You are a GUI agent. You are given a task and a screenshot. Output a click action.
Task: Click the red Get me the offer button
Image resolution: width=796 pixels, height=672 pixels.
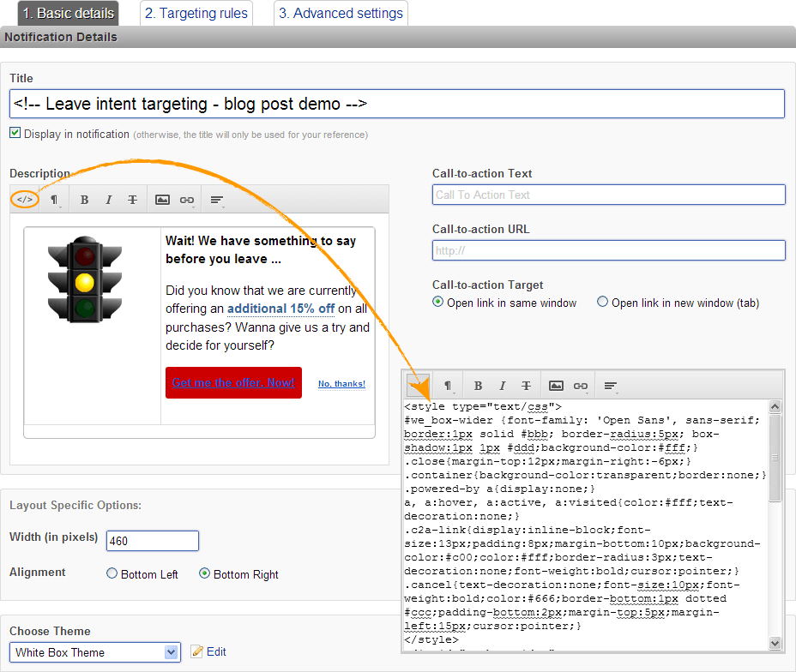233,383
